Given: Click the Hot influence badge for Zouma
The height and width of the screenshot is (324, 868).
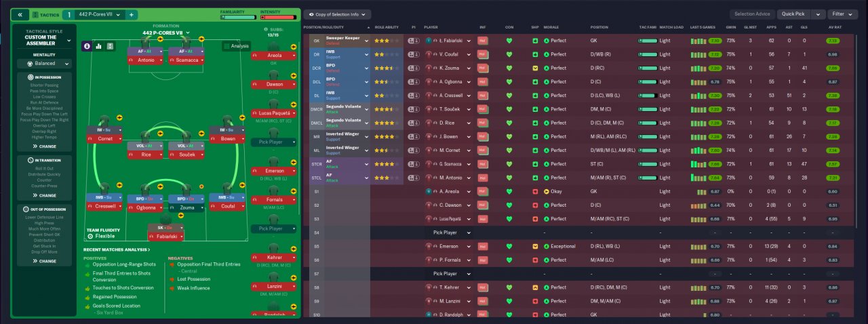Looking at the screenshot, I should pyautogui.click(x=483, y=68).
